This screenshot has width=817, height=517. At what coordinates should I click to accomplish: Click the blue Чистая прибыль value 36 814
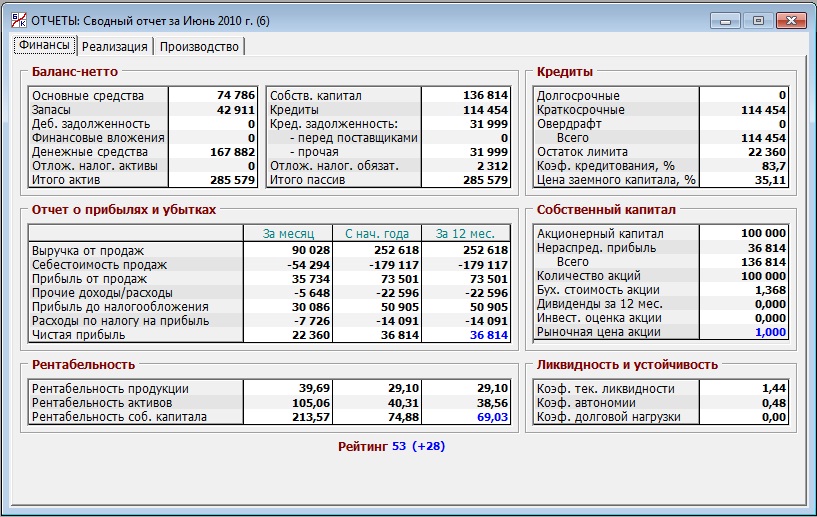click(x=489, y=335)
